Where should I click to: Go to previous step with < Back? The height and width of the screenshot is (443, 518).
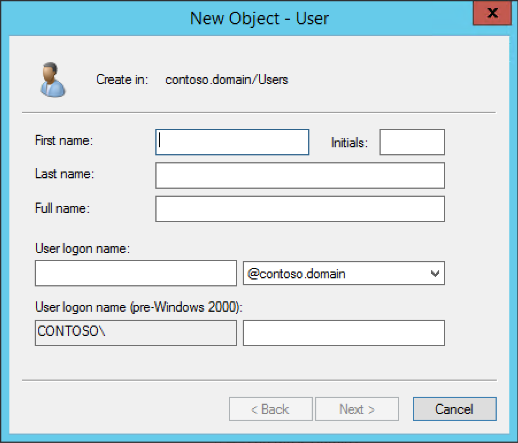coord(271,409)
